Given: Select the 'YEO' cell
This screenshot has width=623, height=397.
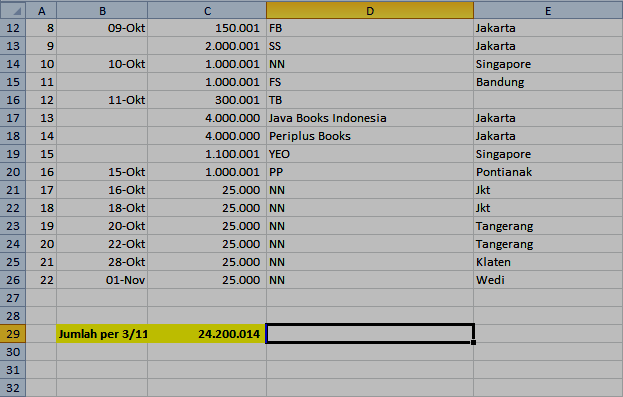Looking at the screenshot, I should [370, 154].
